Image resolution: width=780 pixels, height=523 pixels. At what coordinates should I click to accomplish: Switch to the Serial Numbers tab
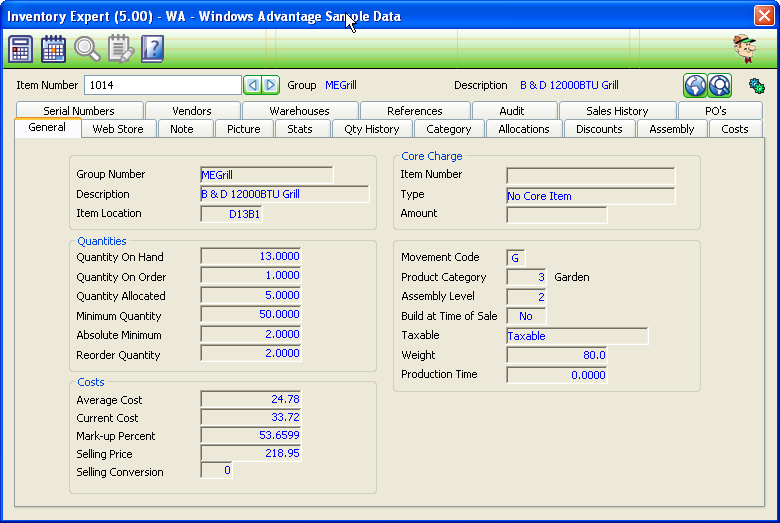click(x=79, y=111)
